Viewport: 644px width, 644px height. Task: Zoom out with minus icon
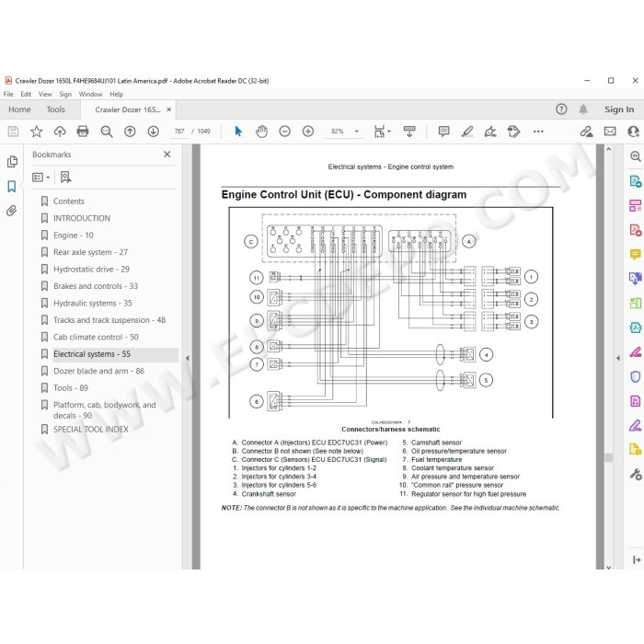tap(284, 132)
